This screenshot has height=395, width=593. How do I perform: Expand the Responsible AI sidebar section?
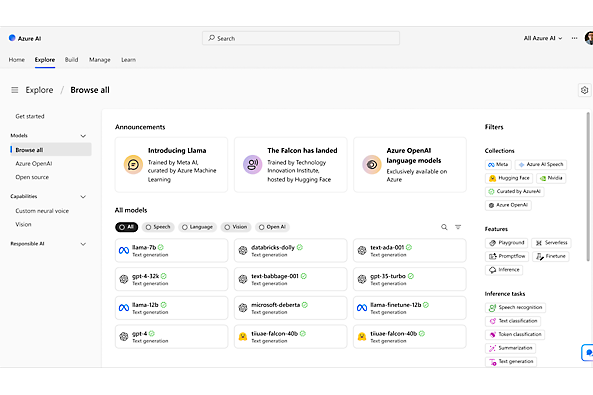83,244
